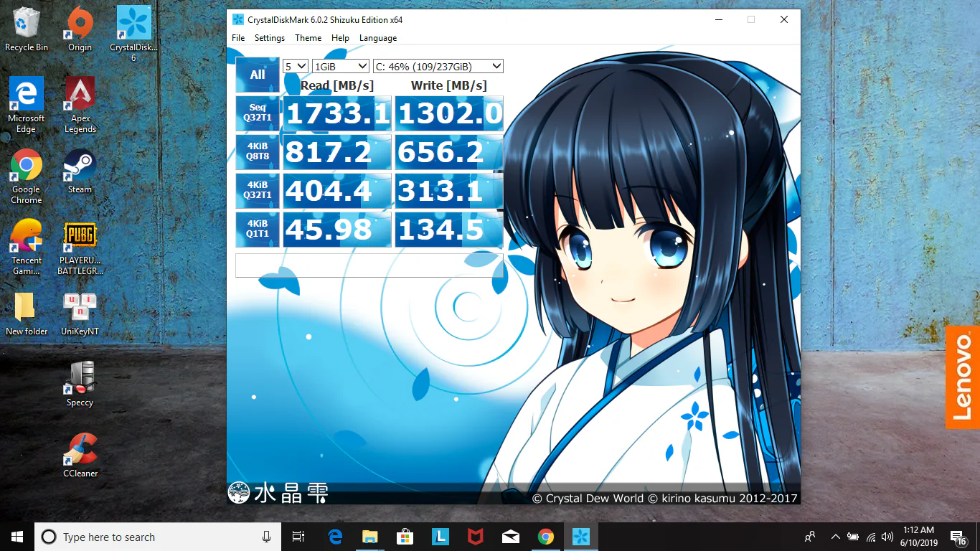Click the 4KiB Q8T8 read value 817.2
This screenshot has height=551, width=980.
pos(337,152)
